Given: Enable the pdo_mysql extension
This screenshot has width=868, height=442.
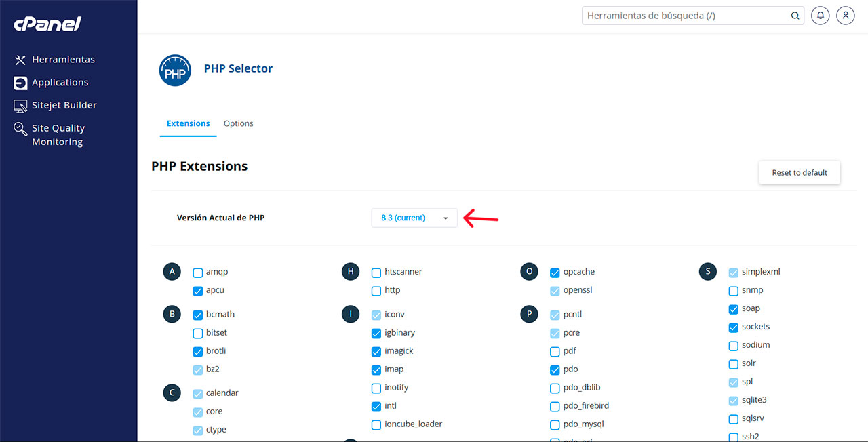Looking at the screenshot, I should pos(555,425).
